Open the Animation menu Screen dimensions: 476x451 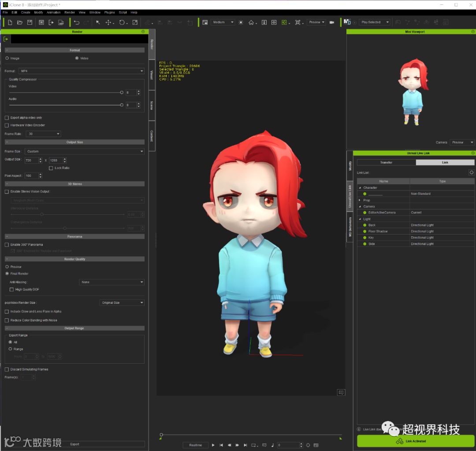pos(53,12)
